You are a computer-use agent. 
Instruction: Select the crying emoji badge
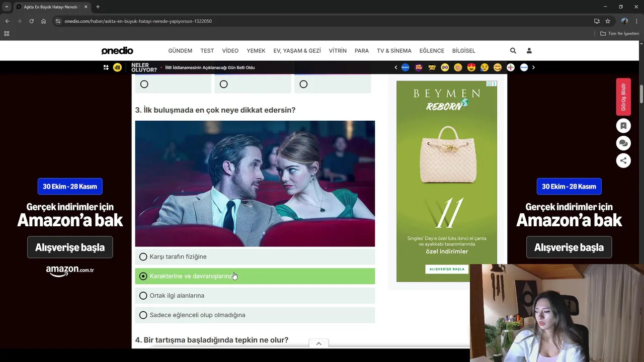point(485,67)
